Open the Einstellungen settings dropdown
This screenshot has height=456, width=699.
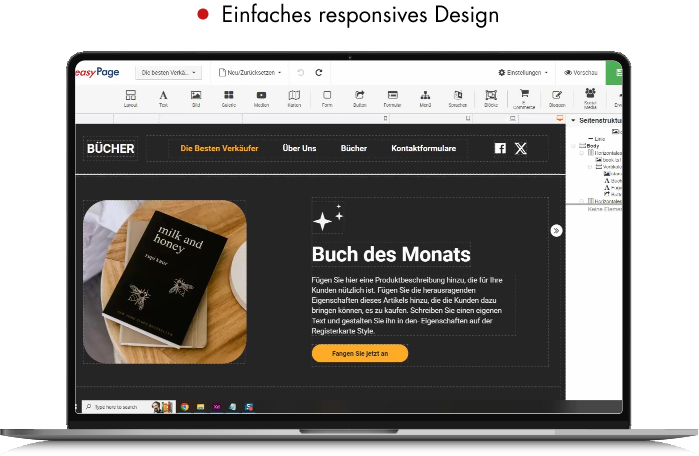tap(523, 72)
